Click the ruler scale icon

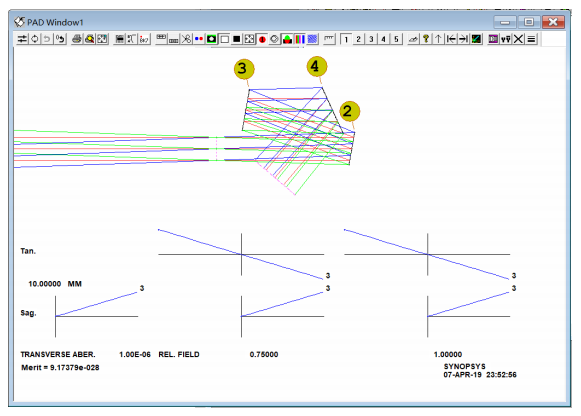tap(329, 39)
